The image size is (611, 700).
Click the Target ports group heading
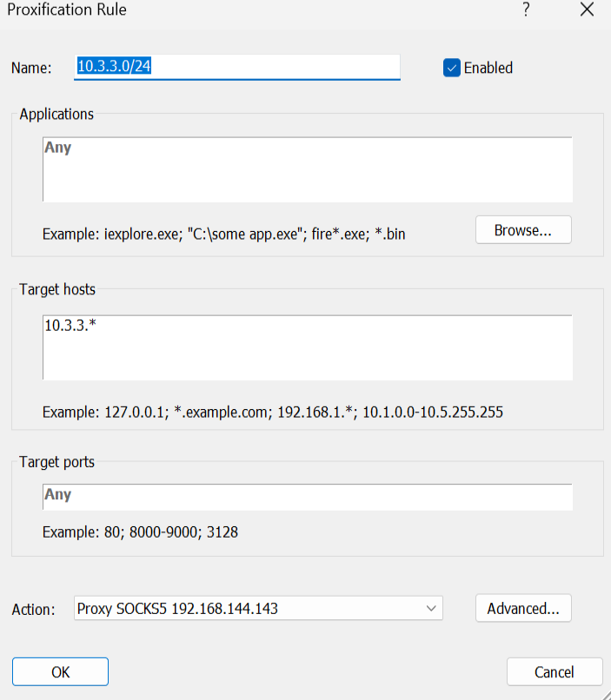(x=57, y=462)
